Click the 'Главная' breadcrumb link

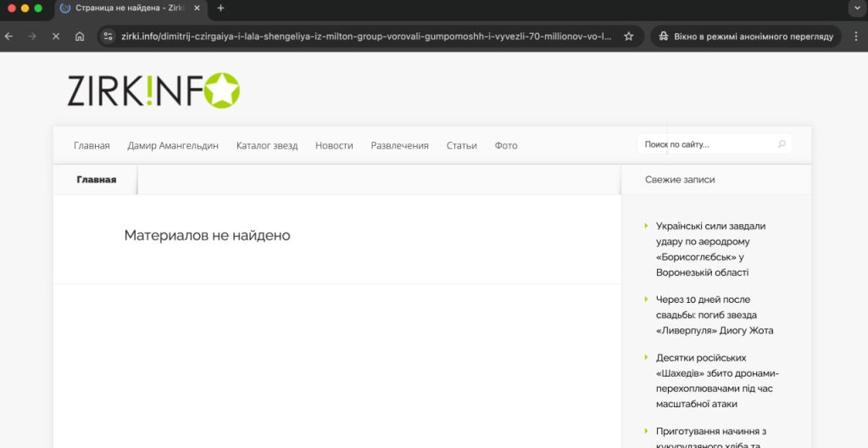coord(97,180)
